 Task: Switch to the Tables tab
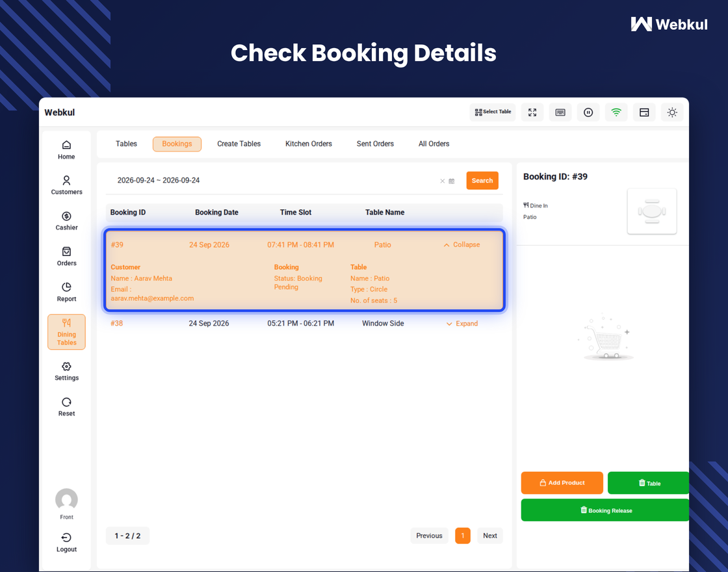click(126, 144)
